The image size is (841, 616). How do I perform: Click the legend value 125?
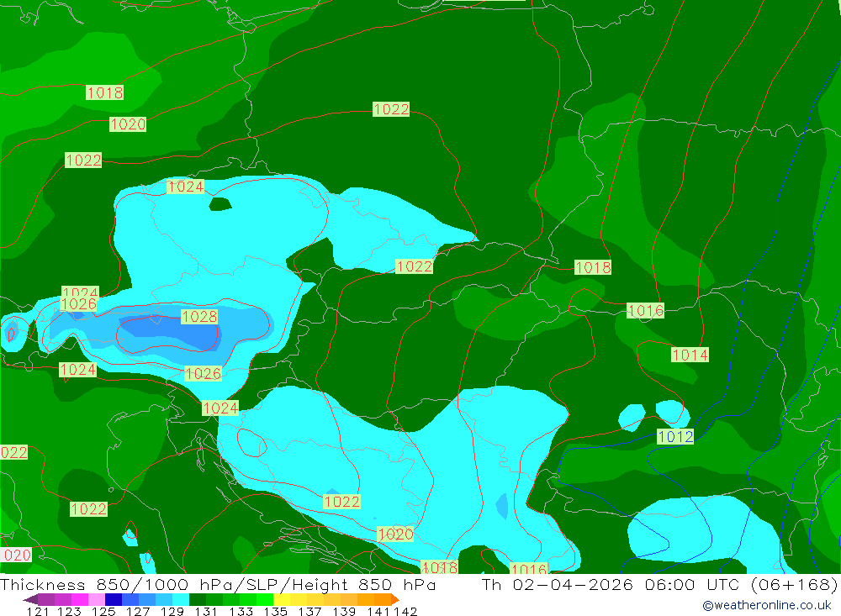coord(103,611)
